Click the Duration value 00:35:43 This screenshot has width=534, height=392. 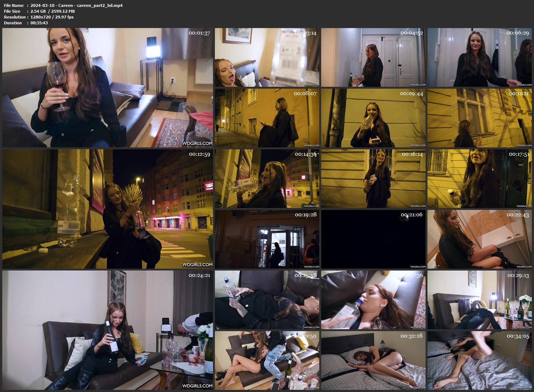coord(39,23)
